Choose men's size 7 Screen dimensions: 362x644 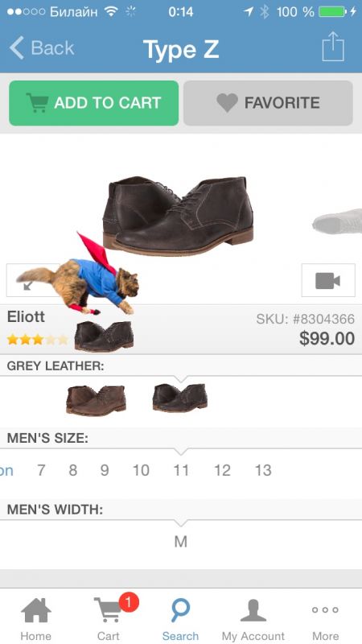pyautogui.click(x=41, y=470)
